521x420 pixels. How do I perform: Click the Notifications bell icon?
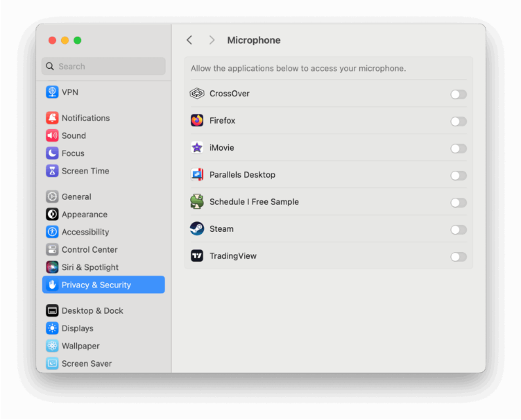tap(52, 118)
